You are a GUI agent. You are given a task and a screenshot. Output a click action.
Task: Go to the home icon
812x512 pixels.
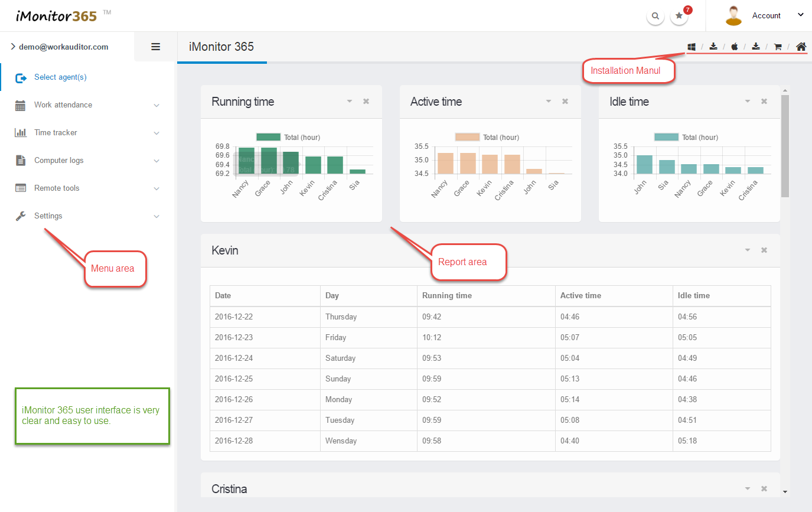801,47
